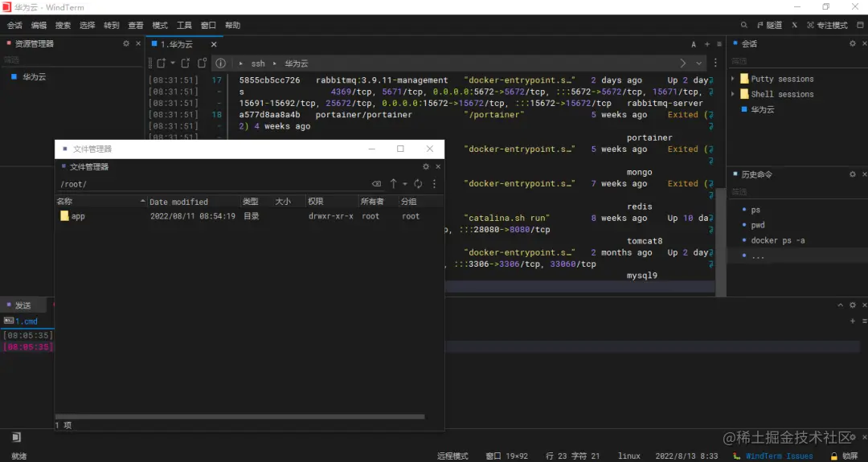
Task: Open the file manager three-dot menu
Action: 434,184
